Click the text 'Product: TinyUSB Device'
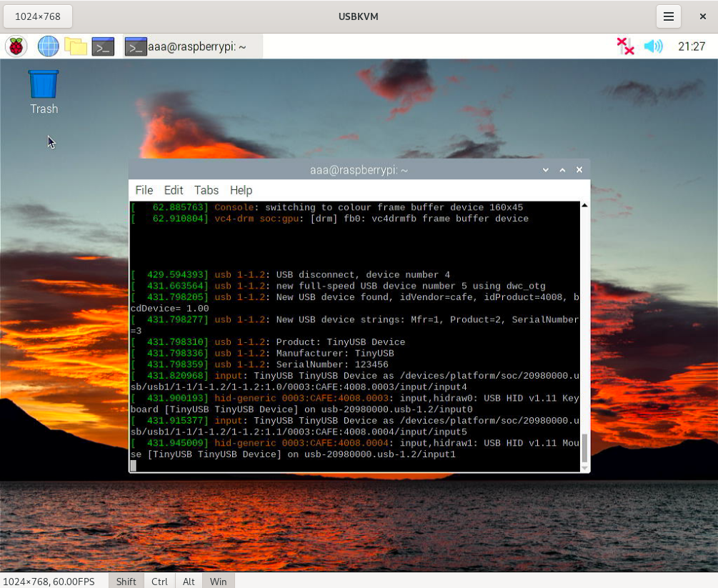This screenshot has width=718, height=588. pyautogui.click(x=341, y=342)
